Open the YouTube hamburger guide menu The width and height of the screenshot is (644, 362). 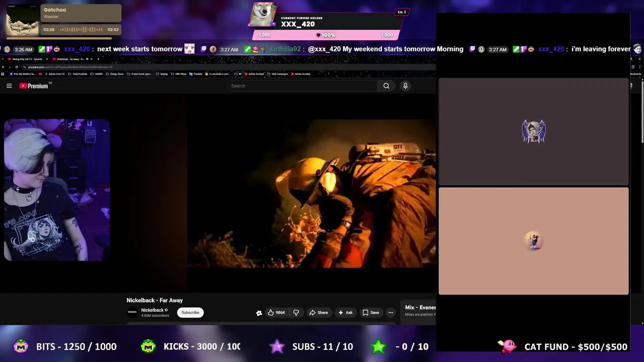(x=9, y=86)
